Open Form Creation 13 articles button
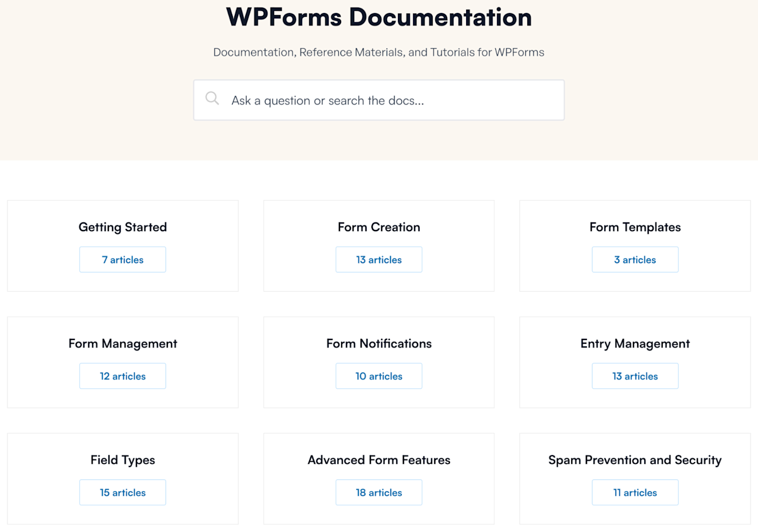Viewport: 758px width, 532px height. 379,260
